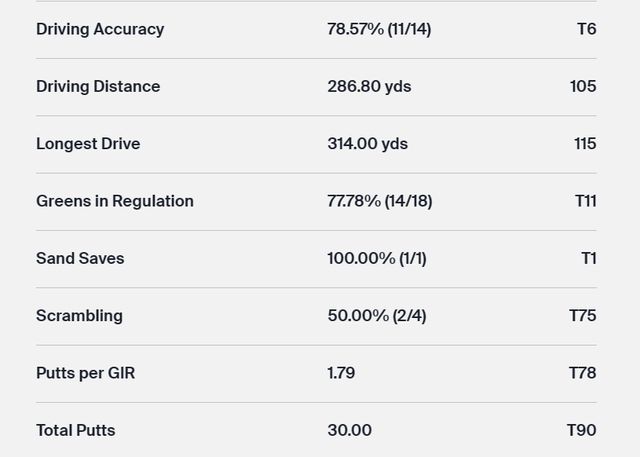Select the 50.00% (2/4) scrambling value
Screen dimensions: 640x457
click(376, 316)
